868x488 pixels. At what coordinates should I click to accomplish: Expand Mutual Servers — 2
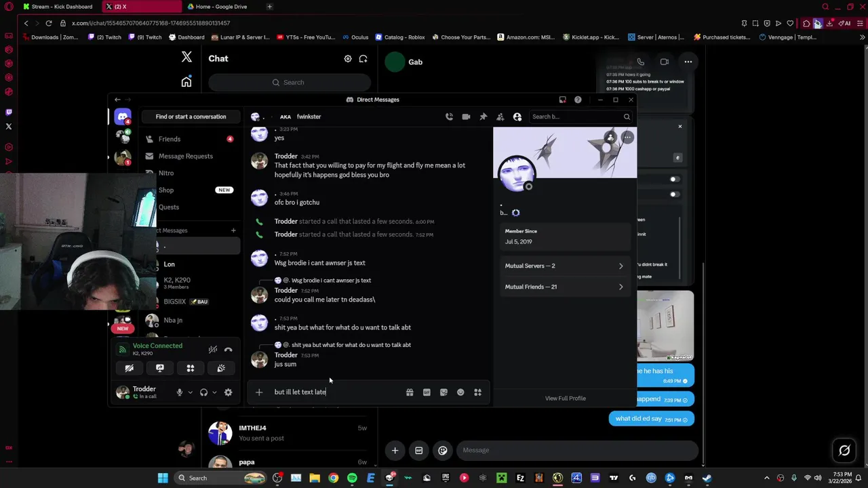[x=564, y=266]
